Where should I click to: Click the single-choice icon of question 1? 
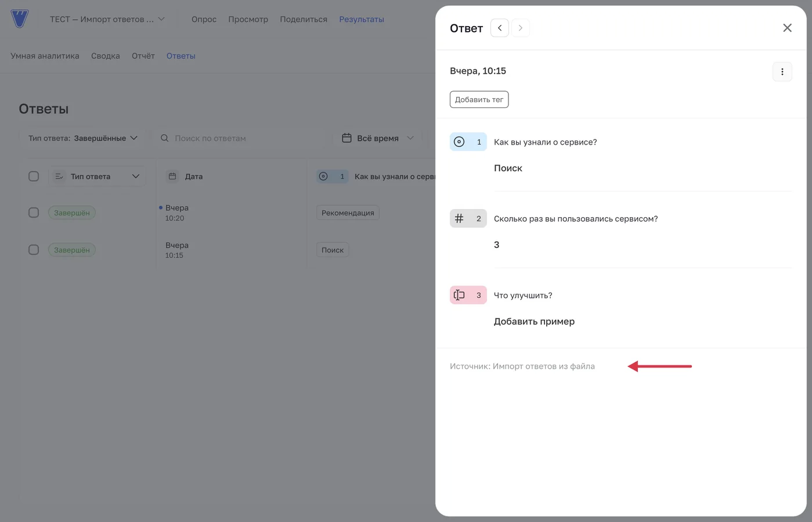click(x=459, y=142)
